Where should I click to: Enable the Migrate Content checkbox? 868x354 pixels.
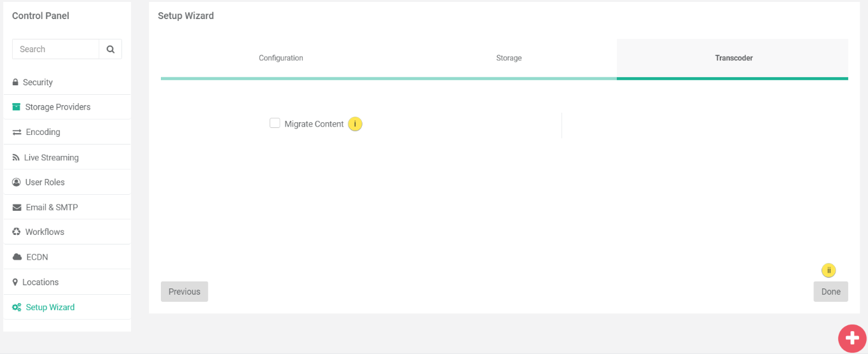pyautogui.click(x=275, y=124)
